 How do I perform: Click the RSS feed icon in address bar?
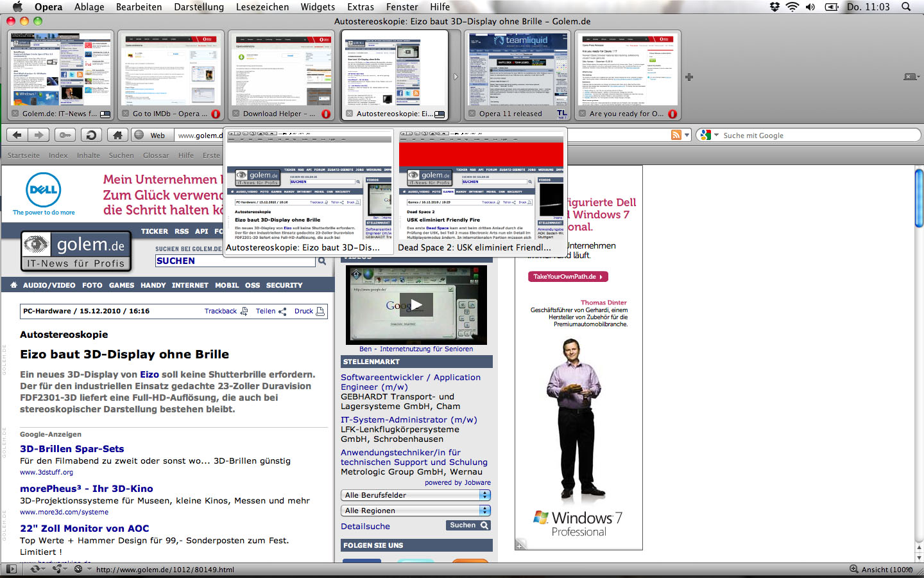pos(676,135)
